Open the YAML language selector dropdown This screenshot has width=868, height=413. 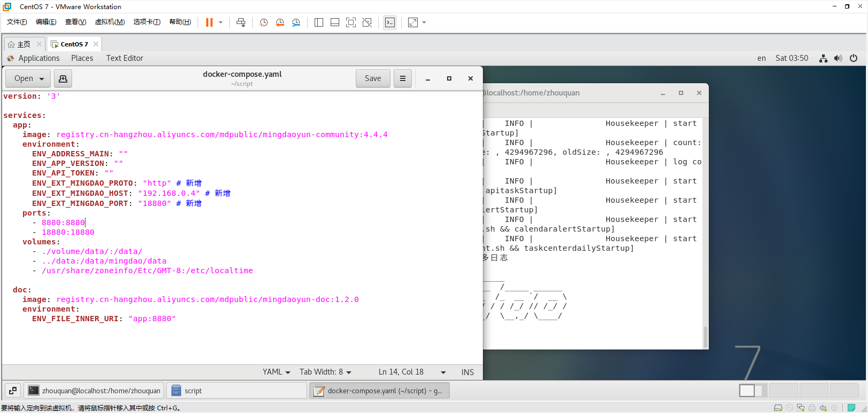[276, 372]
